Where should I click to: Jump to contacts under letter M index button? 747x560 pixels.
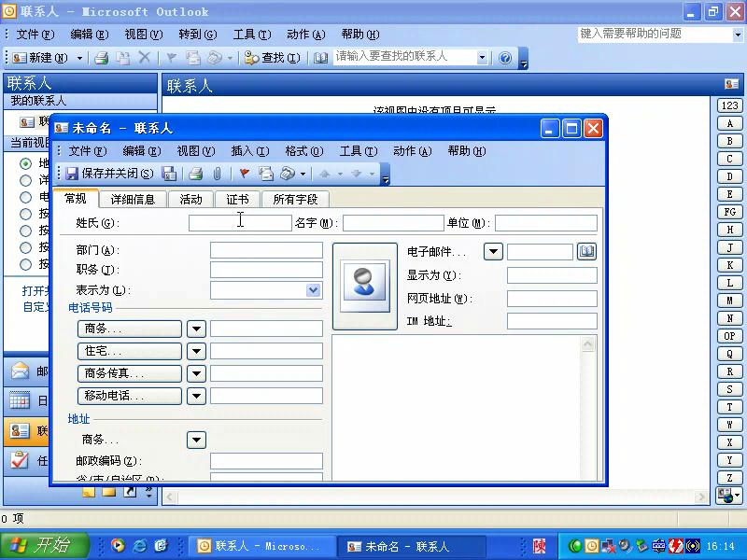pyautogui.click(x=729, y=301)
